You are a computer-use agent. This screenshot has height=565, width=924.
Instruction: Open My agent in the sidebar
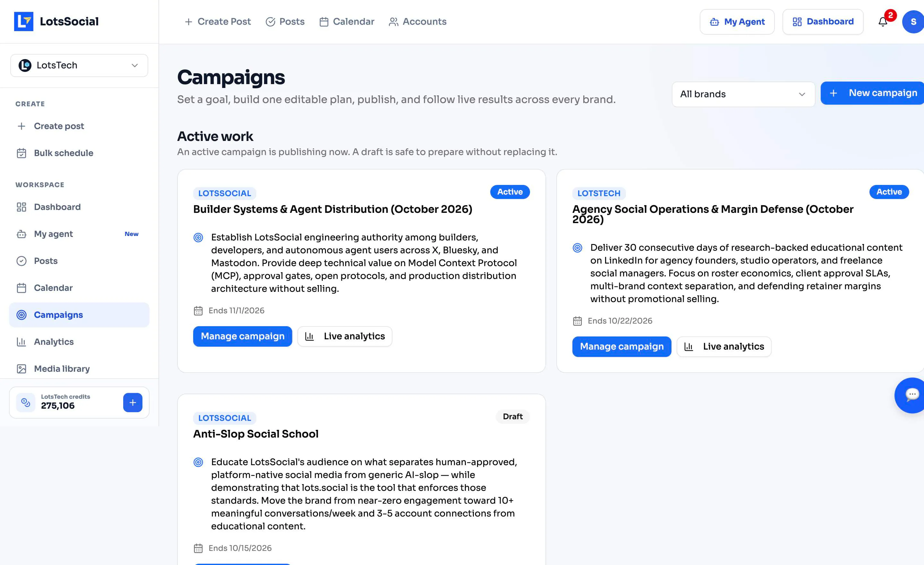[x=79, y=234]
